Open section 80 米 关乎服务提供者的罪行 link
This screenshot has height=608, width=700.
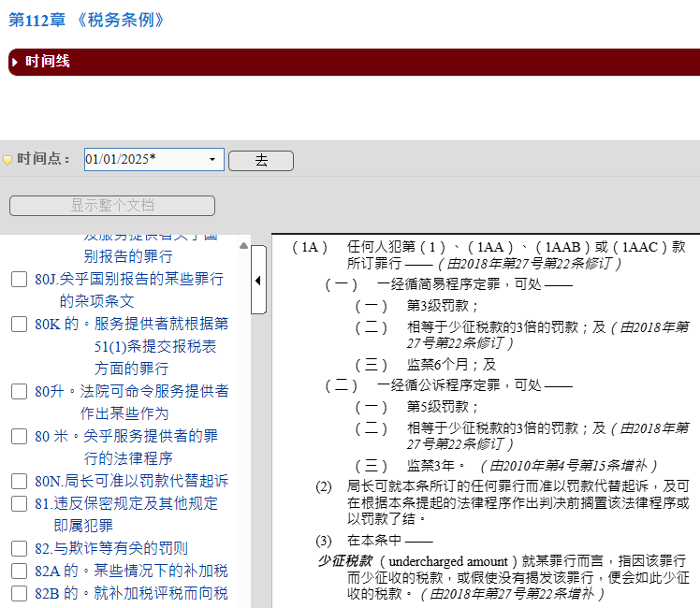point(126,436)
